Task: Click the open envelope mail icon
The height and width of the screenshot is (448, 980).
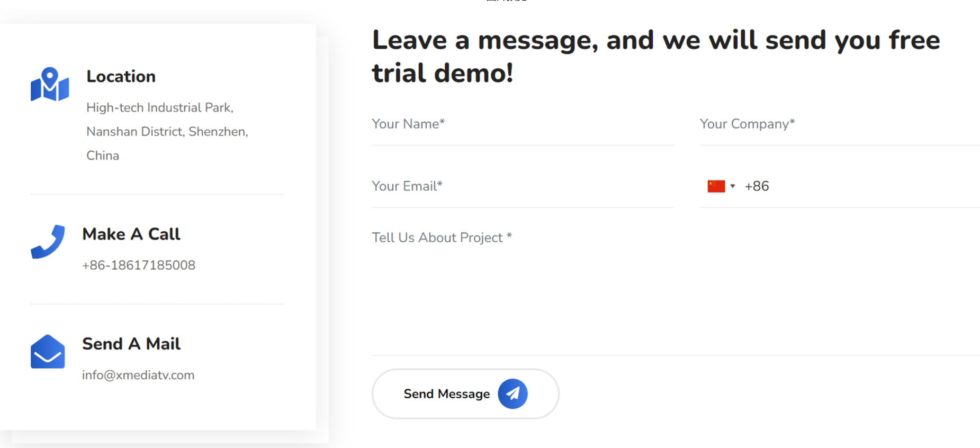Action: [48, 352]
